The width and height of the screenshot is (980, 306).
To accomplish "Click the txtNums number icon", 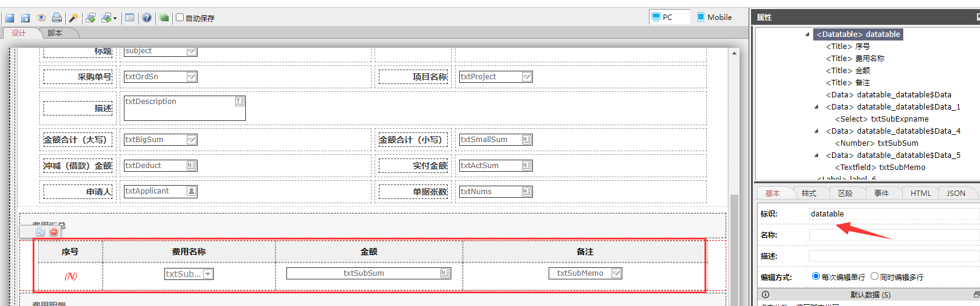I will tap(527, 192).
